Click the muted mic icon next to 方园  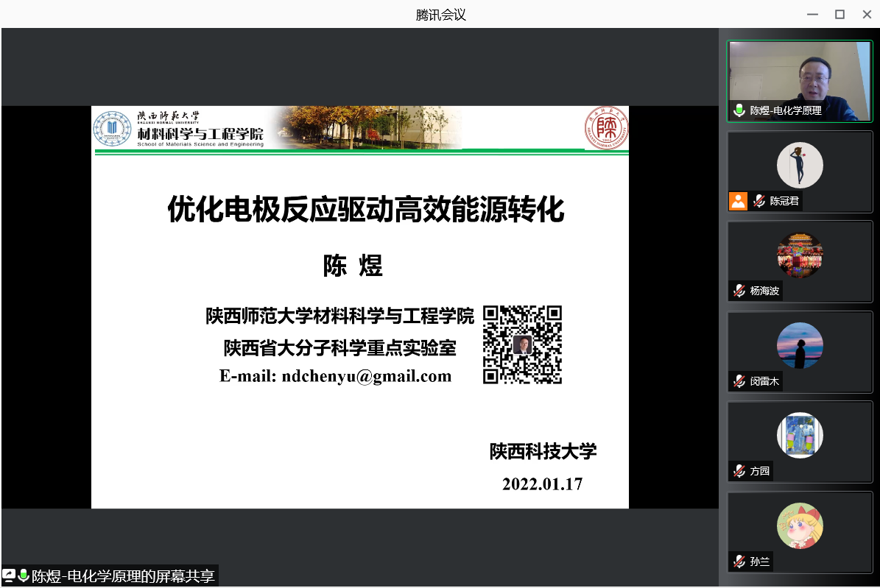point(739,471)
